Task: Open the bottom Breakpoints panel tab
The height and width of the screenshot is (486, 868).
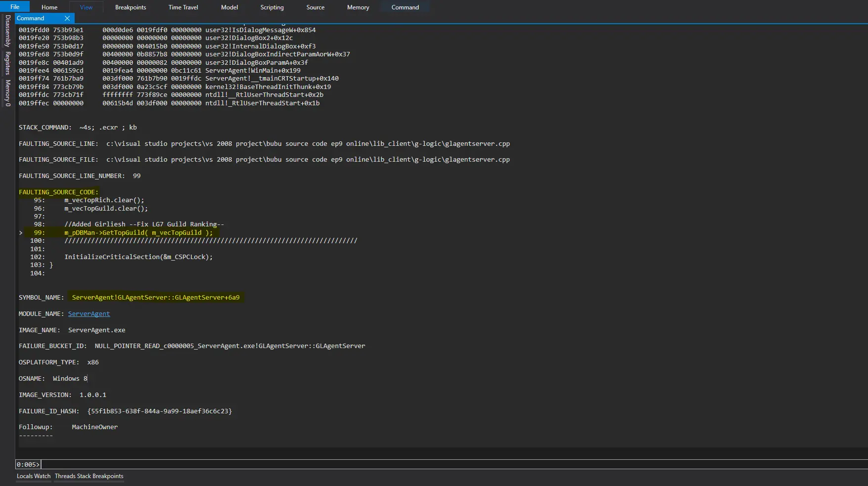Action: pos(108,476)
